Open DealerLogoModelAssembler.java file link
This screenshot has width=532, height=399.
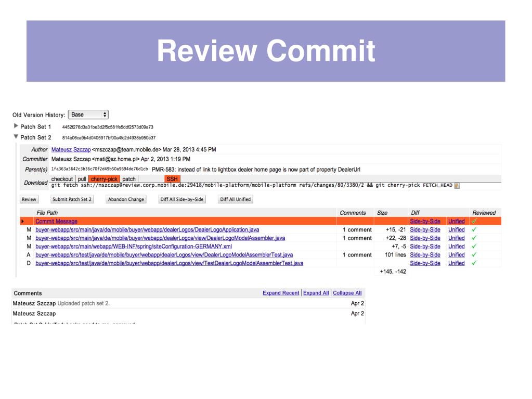[x=160, y=238]
